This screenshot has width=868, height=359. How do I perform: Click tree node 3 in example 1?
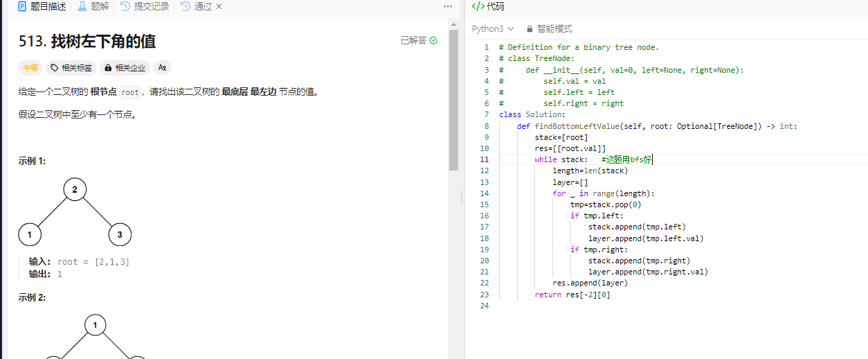click(x=120, y=234)
